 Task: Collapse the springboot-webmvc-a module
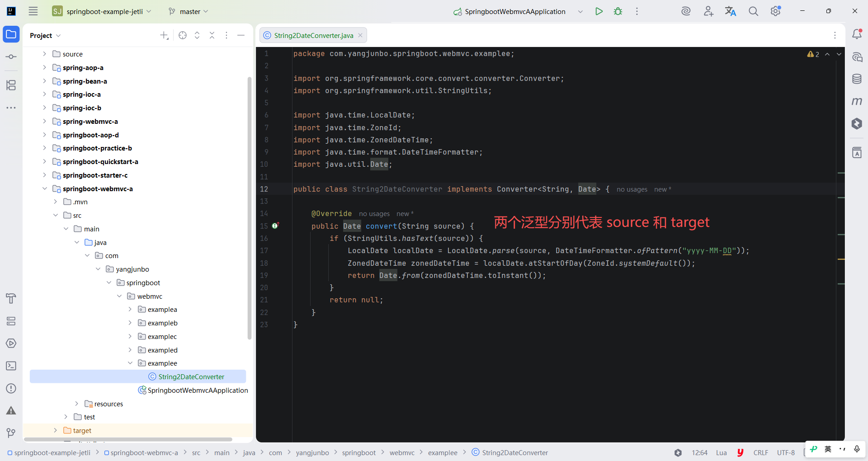click(x=44, y=188)
